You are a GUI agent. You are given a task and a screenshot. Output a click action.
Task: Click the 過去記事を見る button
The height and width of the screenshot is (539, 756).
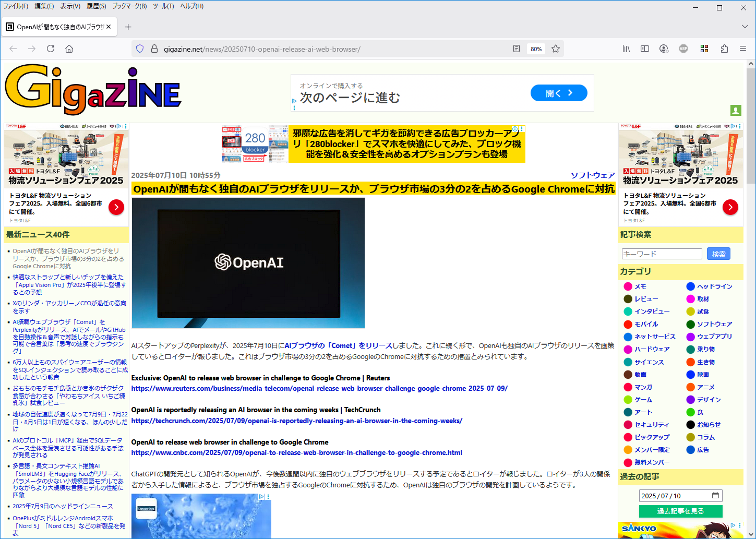[680, 511]
